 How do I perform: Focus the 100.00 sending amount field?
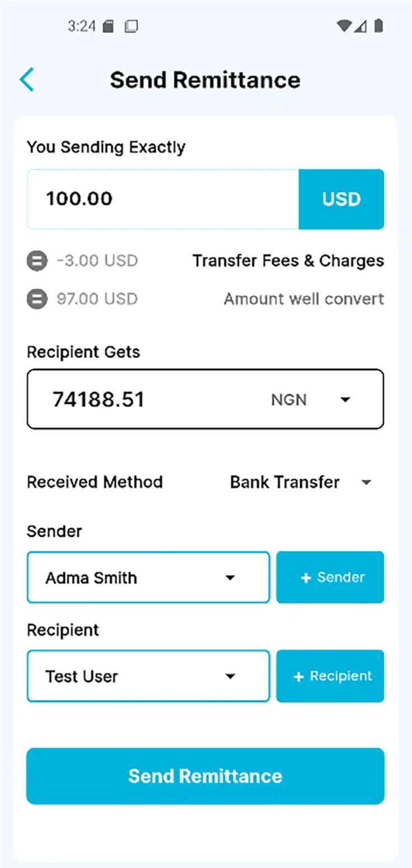[x=162, y=199]
